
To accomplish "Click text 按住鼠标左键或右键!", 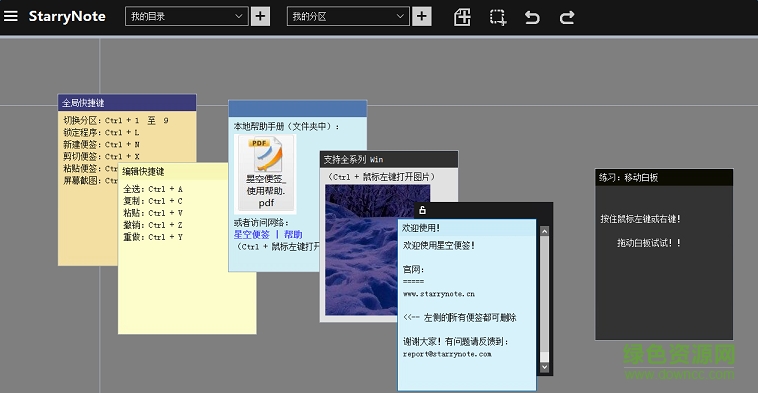I will tap(641, 219).
